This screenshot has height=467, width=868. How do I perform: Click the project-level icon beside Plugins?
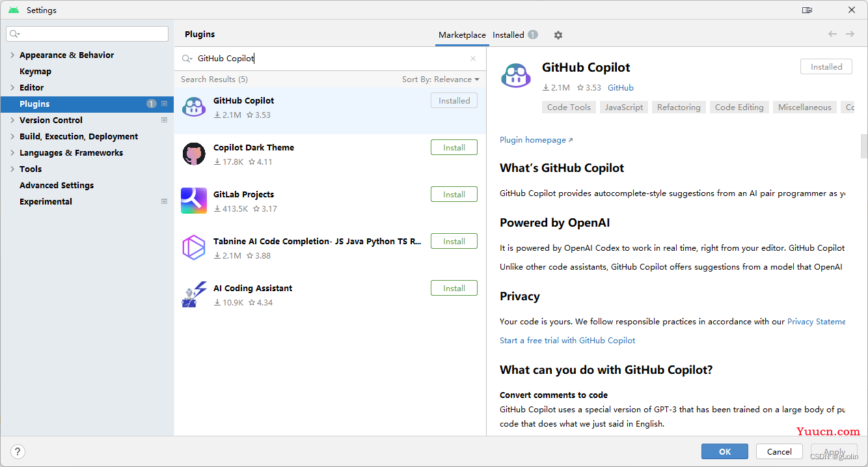(x=164, y=104)
